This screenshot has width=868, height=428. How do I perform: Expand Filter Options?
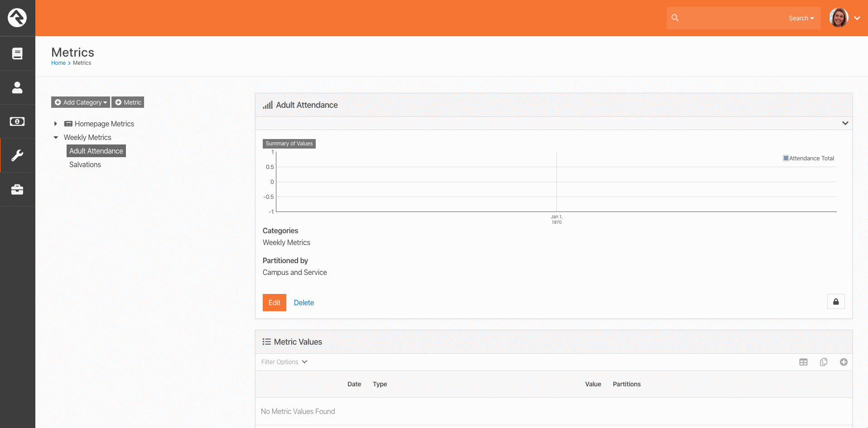point(285,362)
